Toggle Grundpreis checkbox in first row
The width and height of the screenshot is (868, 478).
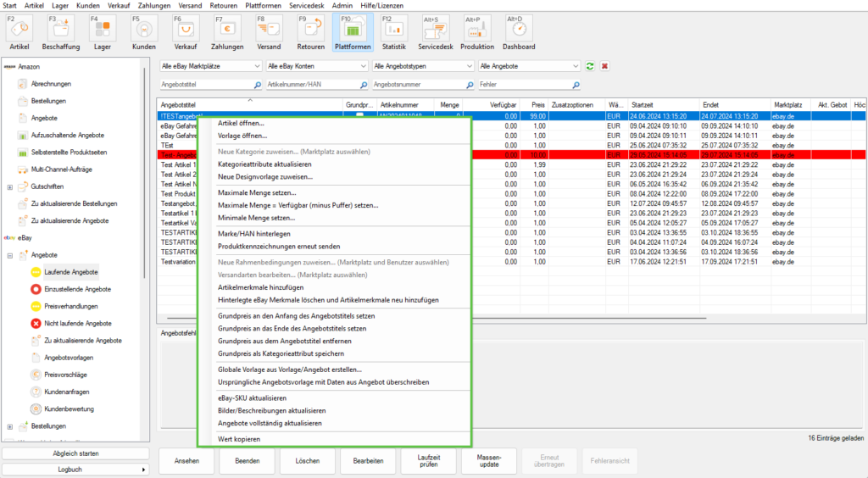[x=359, y=115]
